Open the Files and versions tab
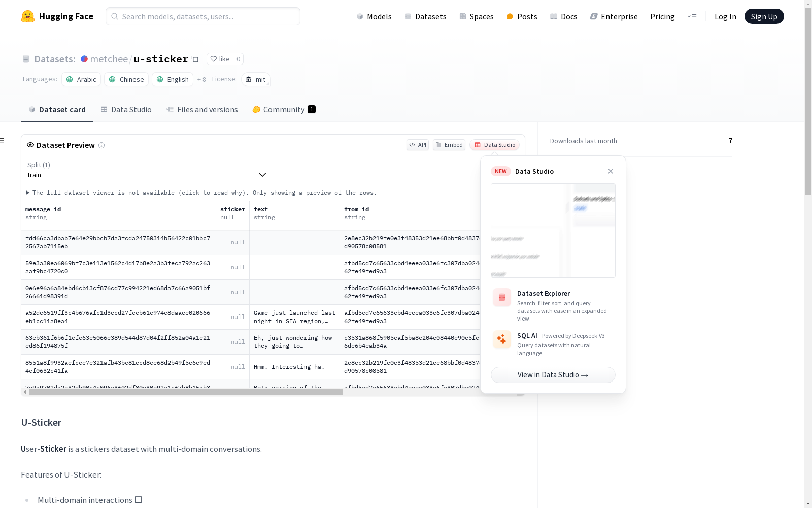The width and height of the screenshot is (812, 508). click(x=202, y=110)
